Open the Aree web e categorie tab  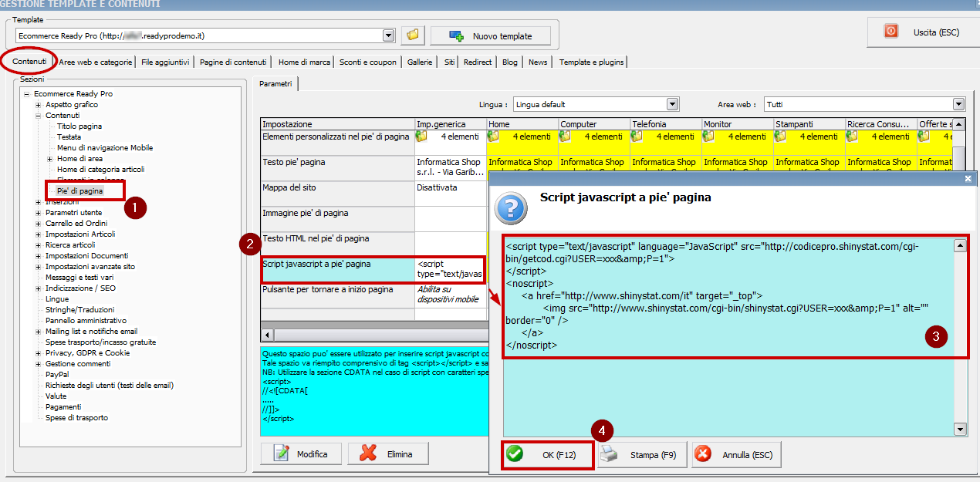tap(96, 62)
